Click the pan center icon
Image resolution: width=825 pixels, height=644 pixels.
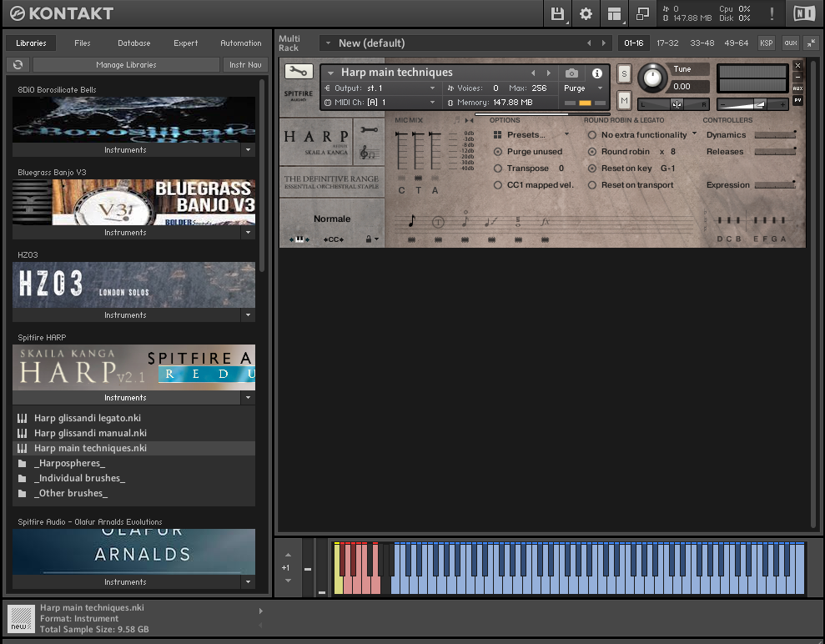pyautogui.click(x=677, y=104)
